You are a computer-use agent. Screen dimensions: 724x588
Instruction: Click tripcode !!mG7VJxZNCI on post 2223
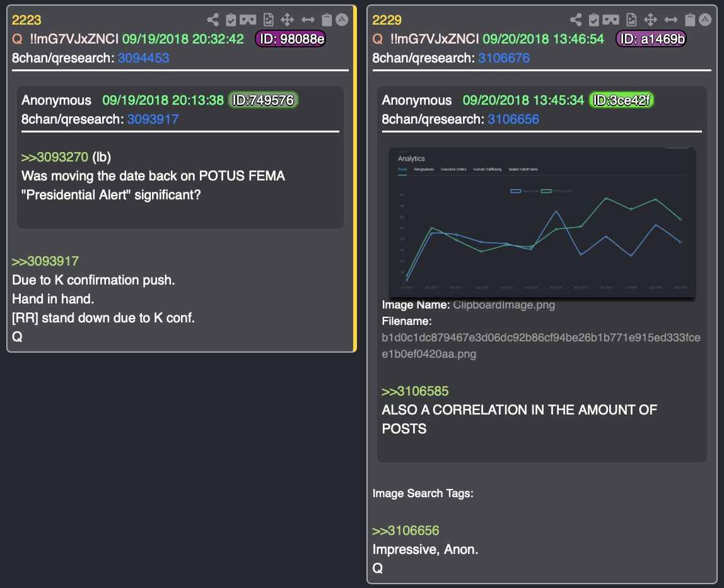(74, 38)
